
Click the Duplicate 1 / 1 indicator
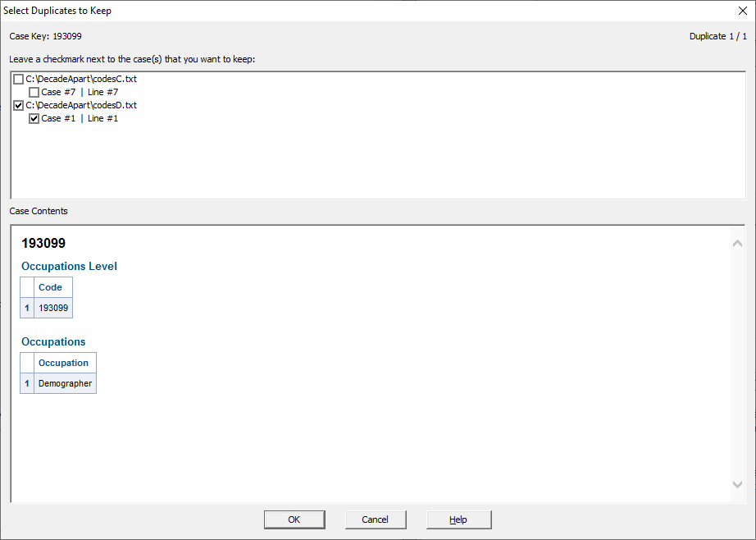pos(718,35)
